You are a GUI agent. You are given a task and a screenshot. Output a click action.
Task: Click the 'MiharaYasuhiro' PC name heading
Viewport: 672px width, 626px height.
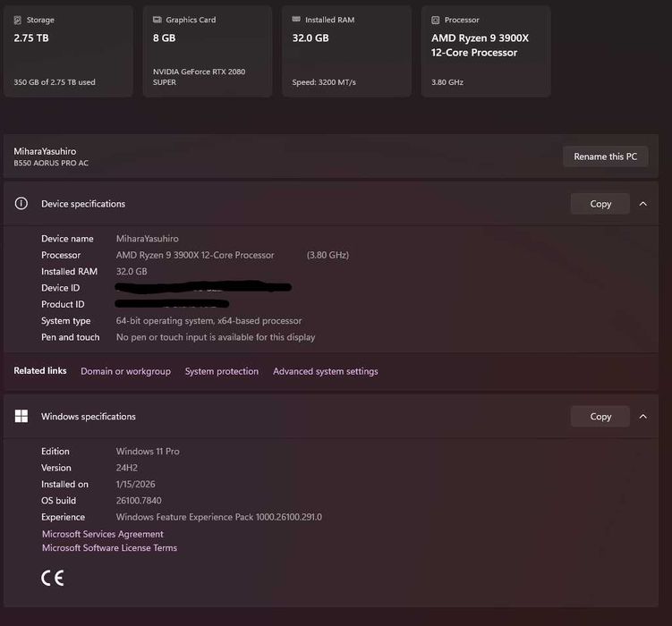45,151
